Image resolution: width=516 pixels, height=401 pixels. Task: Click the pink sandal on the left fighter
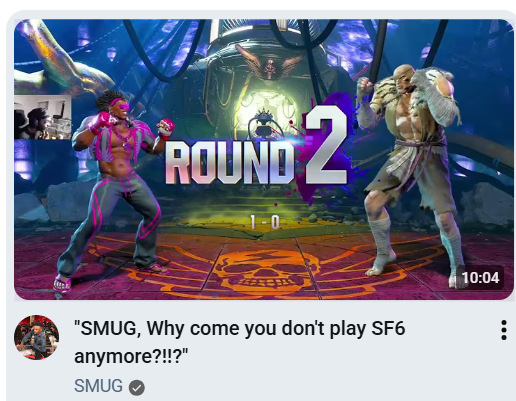pos(63,284)
